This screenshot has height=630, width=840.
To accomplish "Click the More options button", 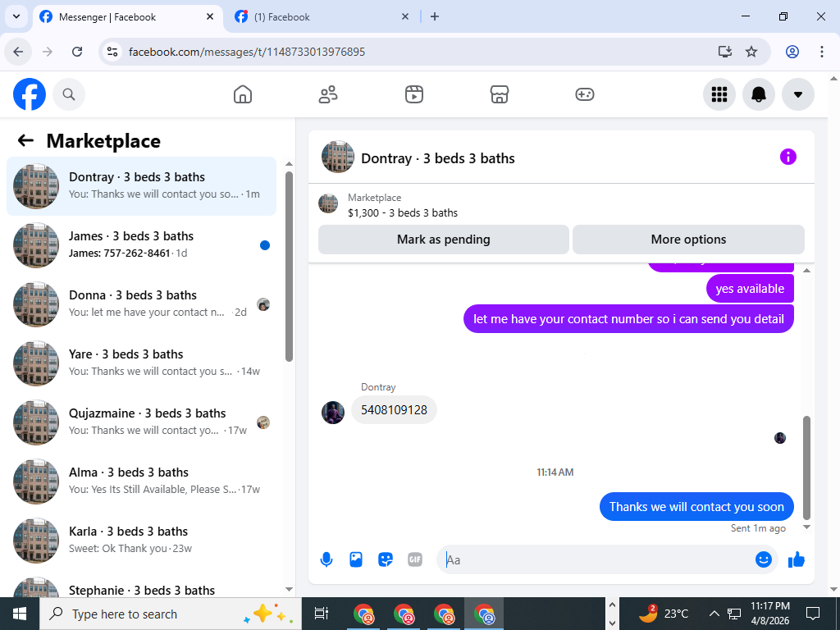I will tap(688, 240).
